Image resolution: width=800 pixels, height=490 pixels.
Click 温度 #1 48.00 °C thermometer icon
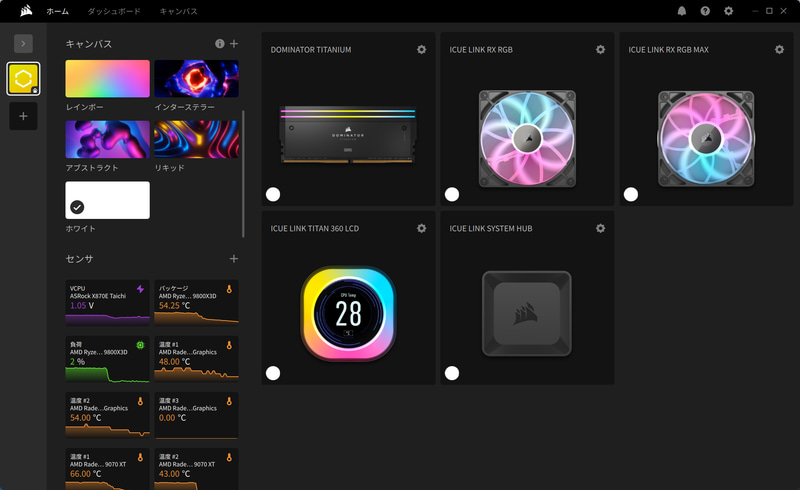click(x=229, y=345)
